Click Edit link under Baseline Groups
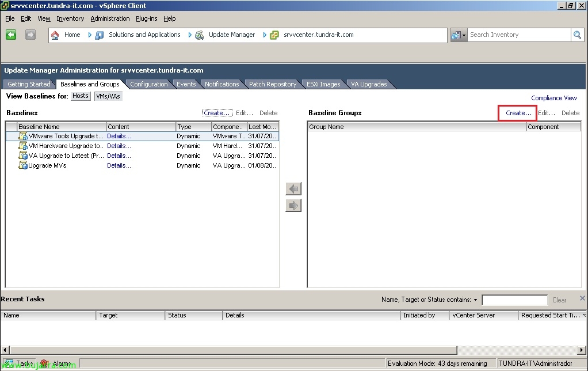This screenshot has height=371, width=588. tap(547, 113)
